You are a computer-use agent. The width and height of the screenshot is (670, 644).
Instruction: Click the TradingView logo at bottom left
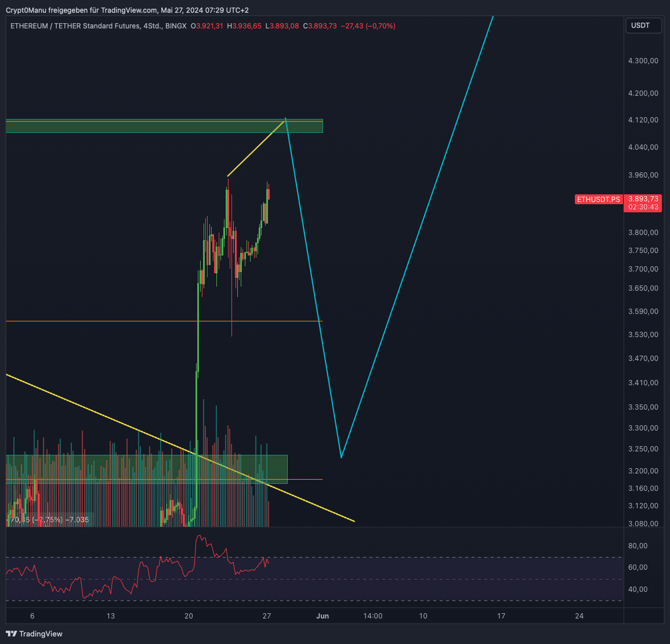[34, 634]
